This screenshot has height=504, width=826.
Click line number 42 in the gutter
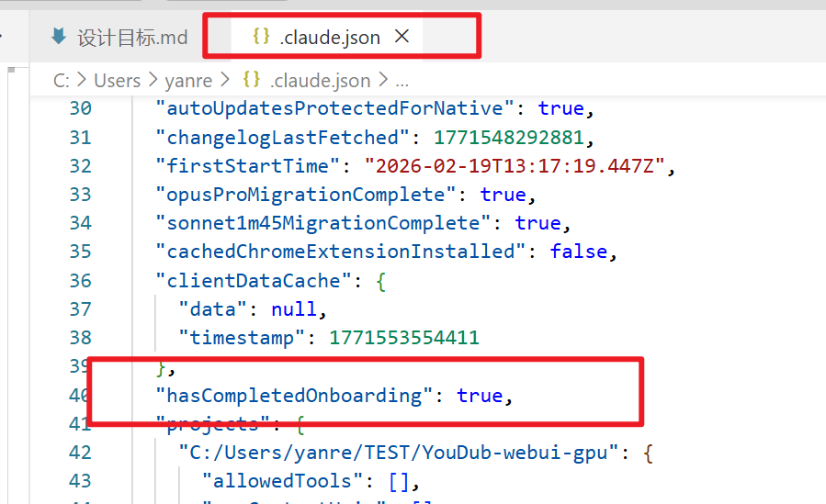pos(81,453)
